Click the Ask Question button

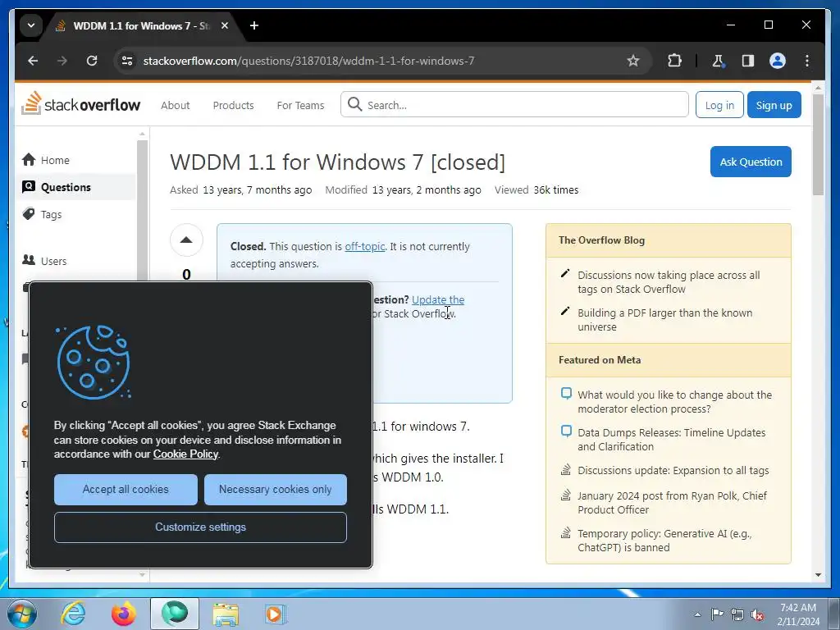[751, 162]
